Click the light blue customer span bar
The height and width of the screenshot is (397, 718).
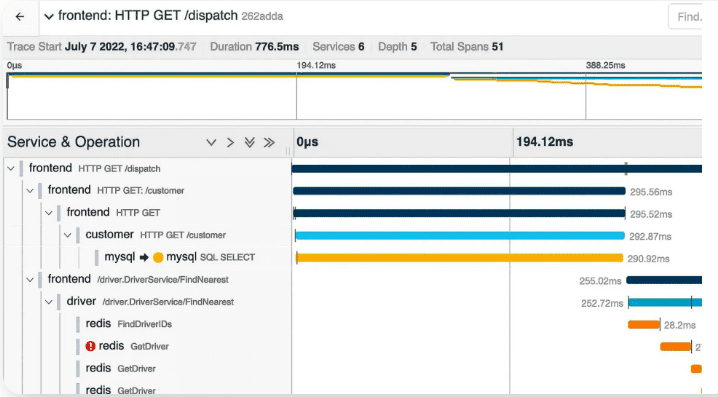pyautogui.click(x=460, y=236)
